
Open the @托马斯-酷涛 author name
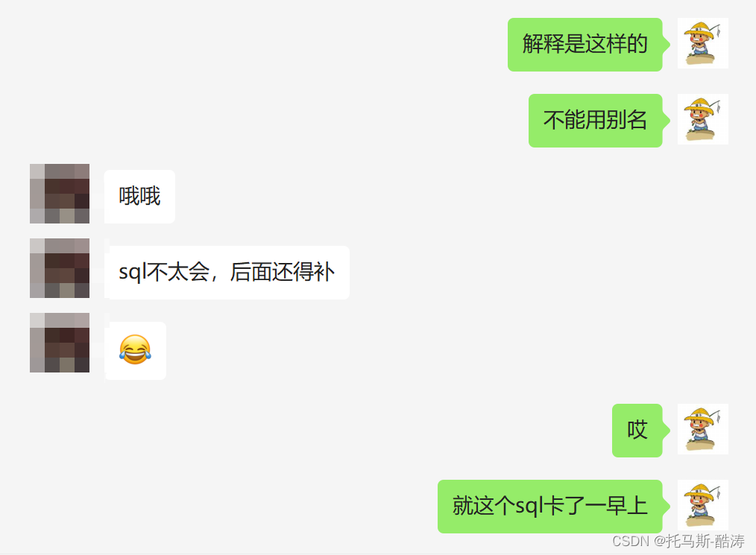699,541
